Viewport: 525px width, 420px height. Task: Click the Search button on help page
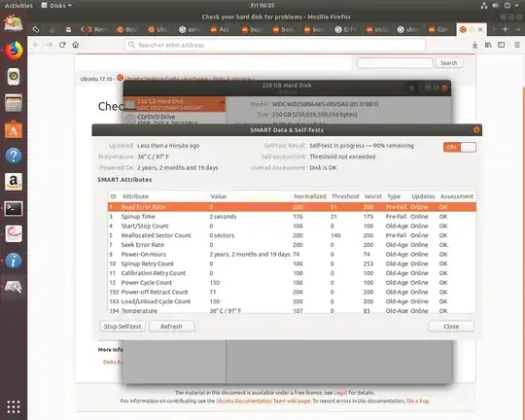point(448,63)
